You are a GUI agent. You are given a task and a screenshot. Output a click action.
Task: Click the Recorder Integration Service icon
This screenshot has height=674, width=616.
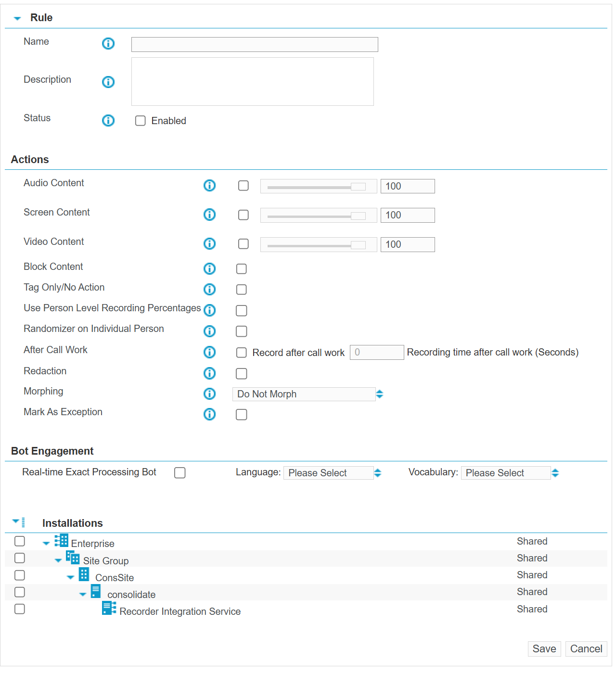[x=109, y=608]
